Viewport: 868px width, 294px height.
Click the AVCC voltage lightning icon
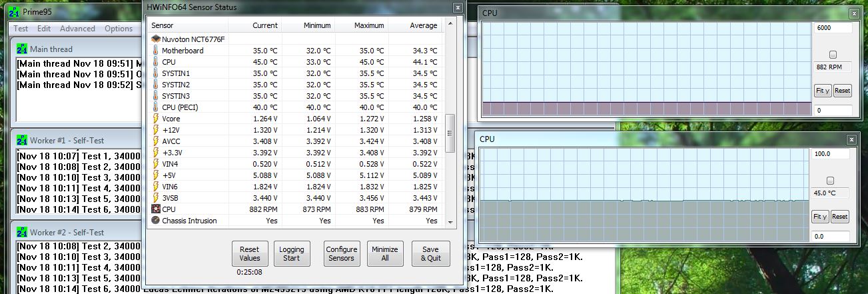(156, 141)
